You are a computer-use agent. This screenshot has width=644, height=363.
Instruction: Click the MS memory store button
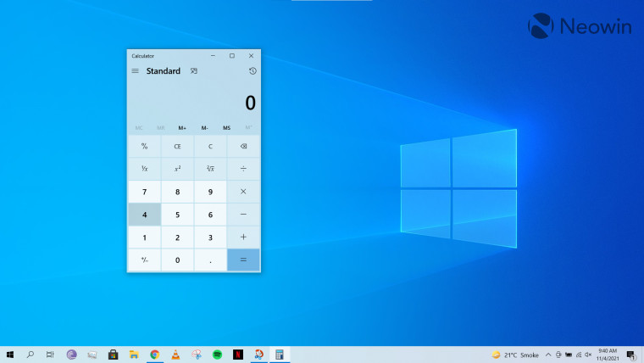[x=227, y=128]
